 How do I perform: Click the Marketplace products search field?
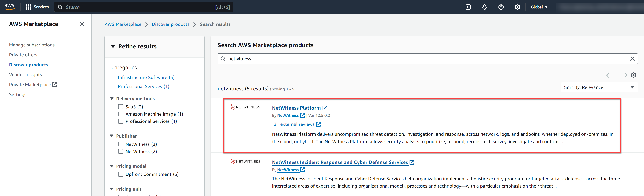(x=425, y=59)
